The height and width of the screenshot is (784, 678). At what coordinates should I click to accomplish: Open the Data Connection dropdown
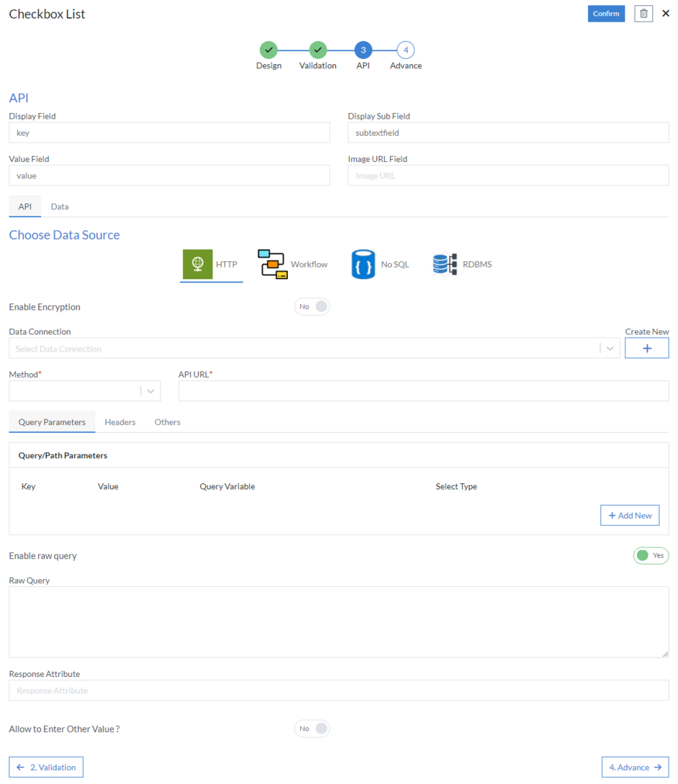pos(309,347)
